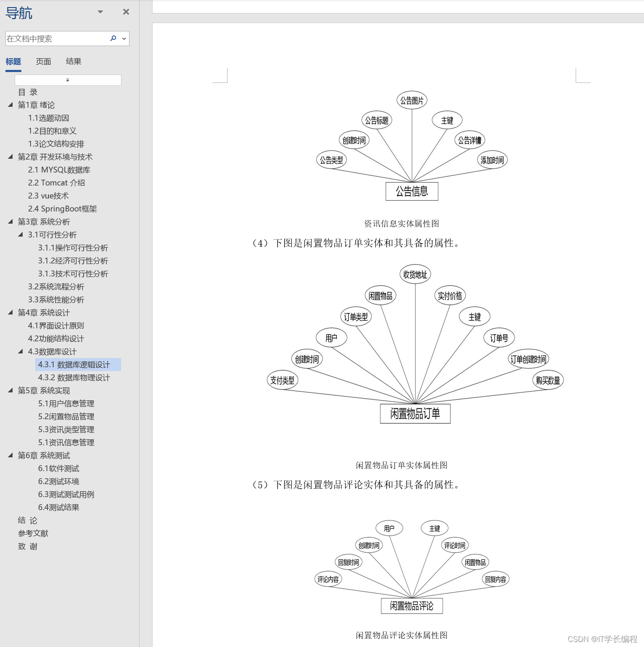Screen dimensions: 644x647
Task: Click caption text 闲置物品订单实体属性图
Action: [402, 465]
